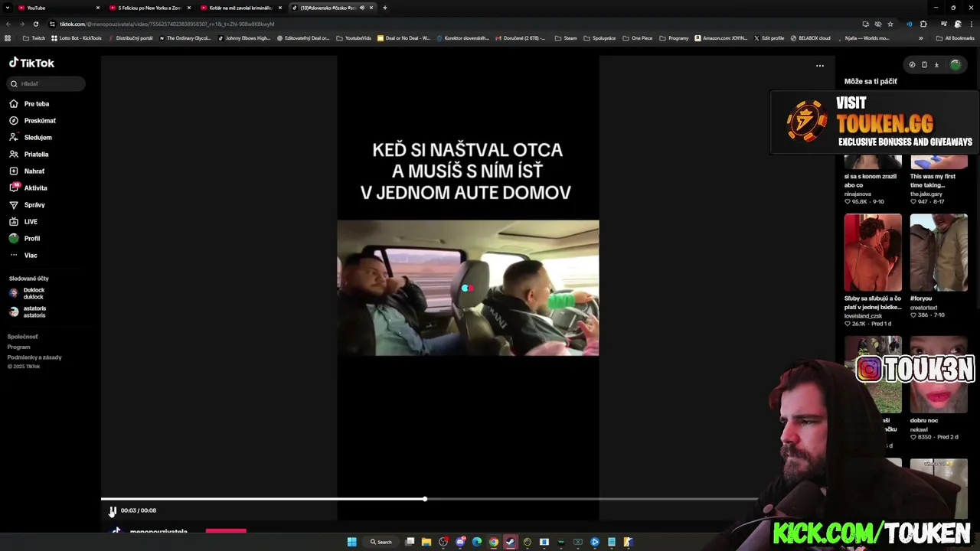Click the TikTok logo

[31, 63]
